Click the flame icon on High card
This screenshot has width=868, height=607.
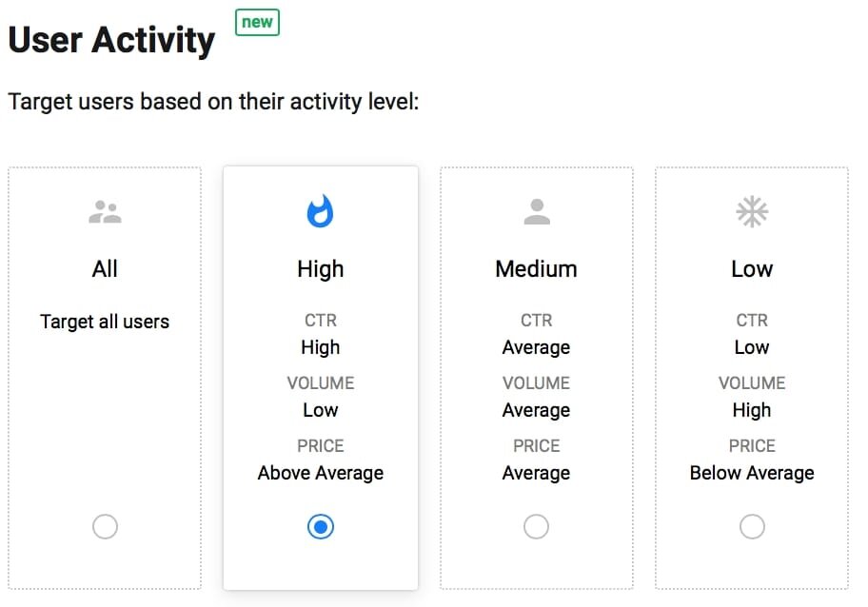(320, 211)
